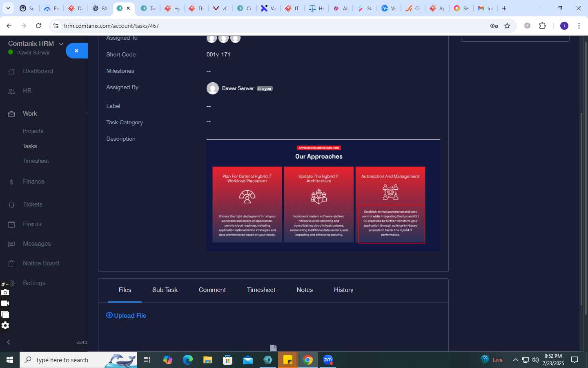Screen dimensions: 588x368
Task: Open the Windows Start menu
Action: (x=10, y=360)
